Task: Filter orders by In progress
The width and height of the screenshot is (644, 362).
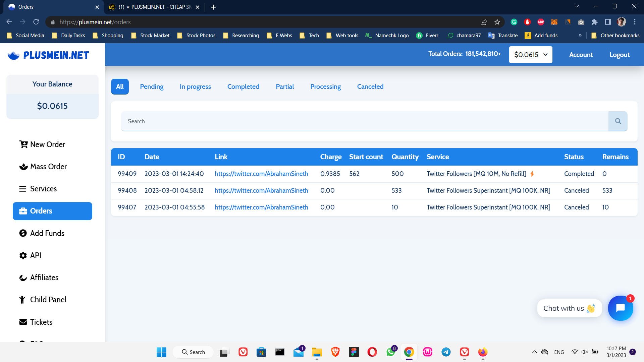Action: pos(195,86)
